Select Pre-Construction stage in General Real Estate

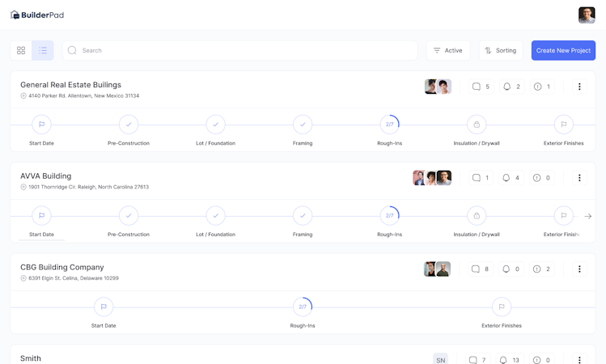click(129, 125)
